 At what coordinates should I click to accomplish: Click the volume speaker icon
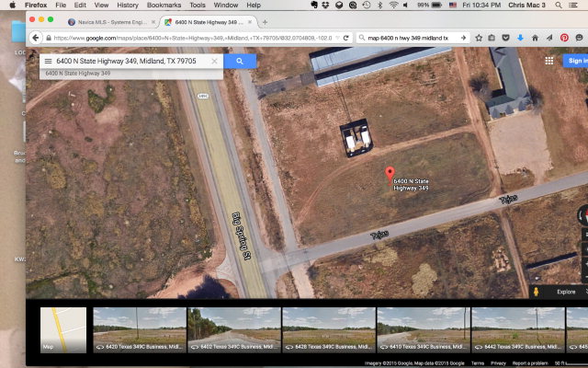click(406, 5)
